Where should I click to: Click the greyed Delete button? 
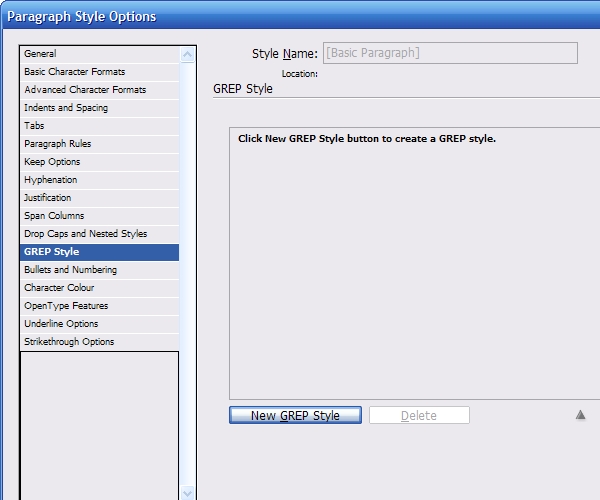419,415
